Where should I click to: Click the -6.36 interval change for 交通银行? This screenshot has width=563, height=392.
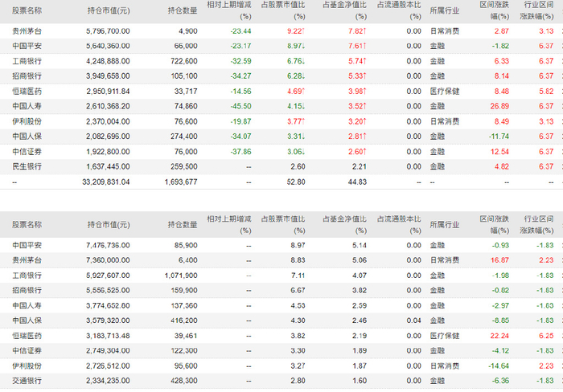pos(500,381)
